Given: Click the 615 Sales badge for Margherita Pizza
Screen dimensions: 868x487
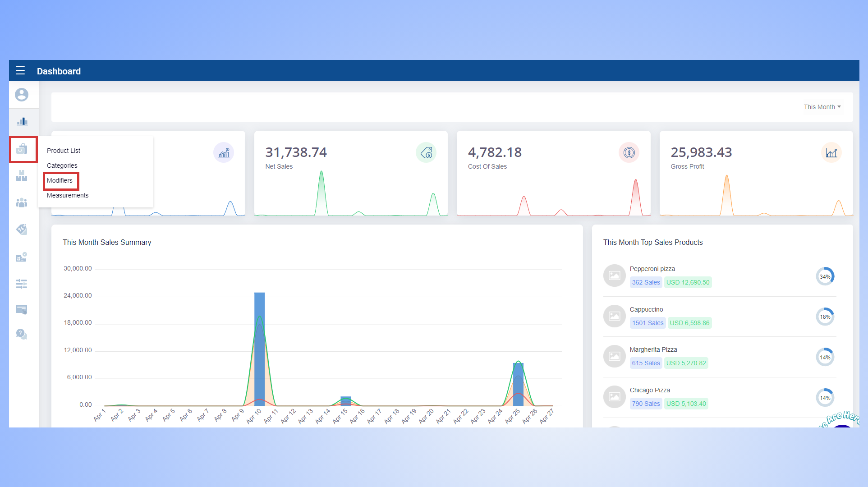Looking at the screenshot, I should tap(646, 363).
